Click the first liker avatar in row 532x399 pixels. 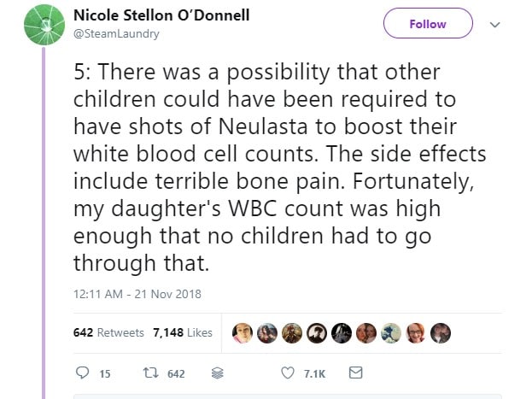click(243, 332)
